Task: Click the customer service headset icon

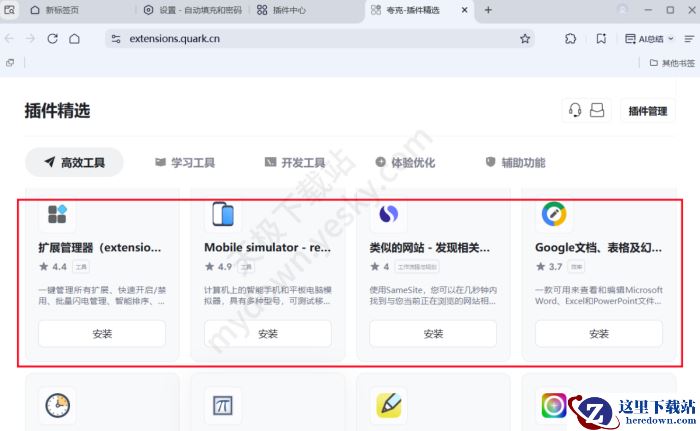Action: (x=575, y=110)
